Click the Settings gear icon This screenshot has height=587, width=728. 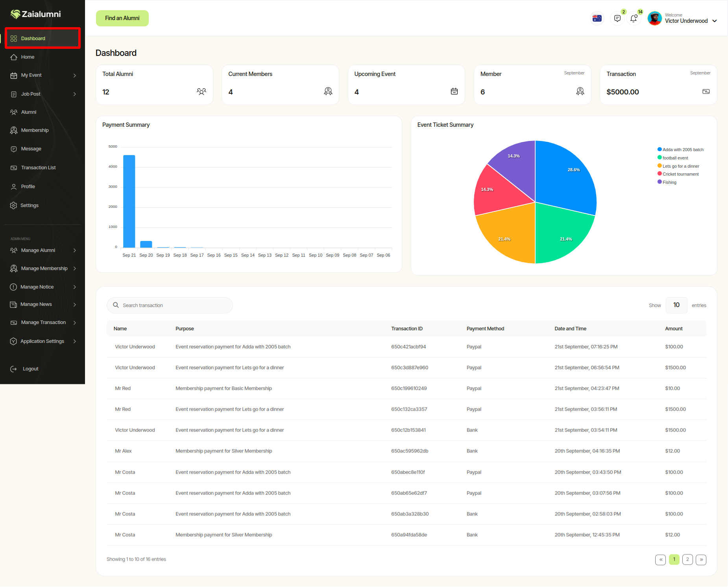point(14,206)
